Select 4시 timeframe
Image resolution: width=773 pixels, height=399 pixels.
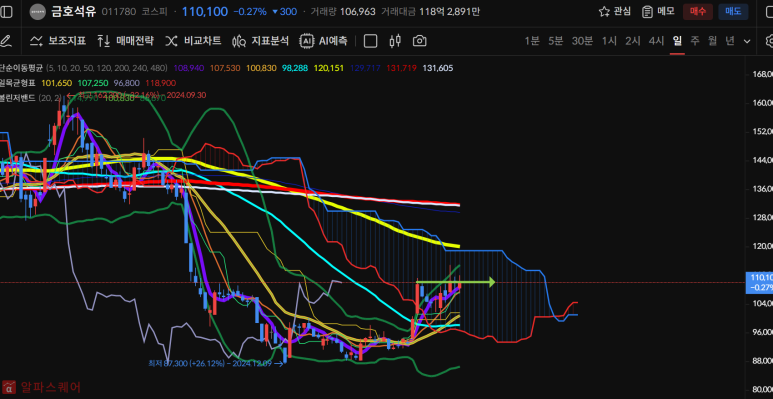pos(657,41)
